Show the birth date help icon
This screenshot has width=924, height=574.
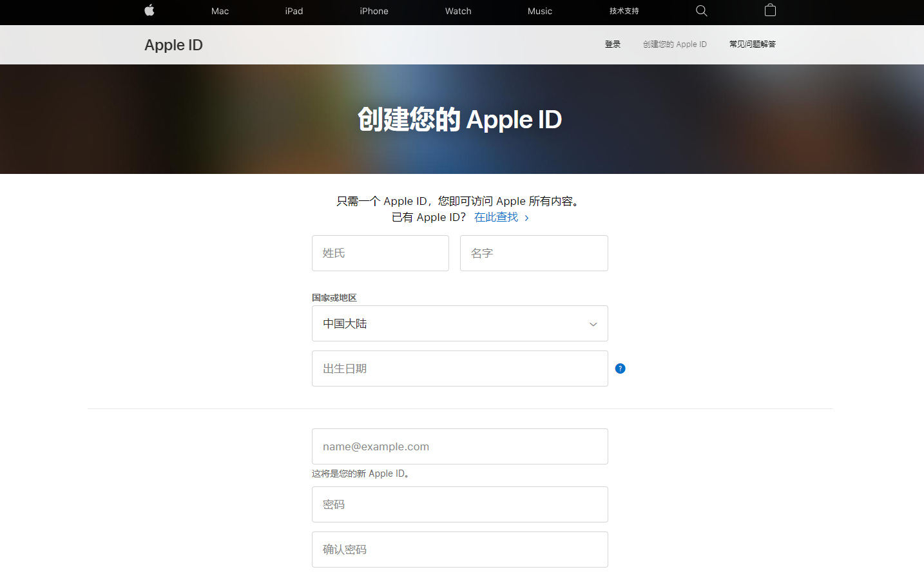tap(621, 368)
